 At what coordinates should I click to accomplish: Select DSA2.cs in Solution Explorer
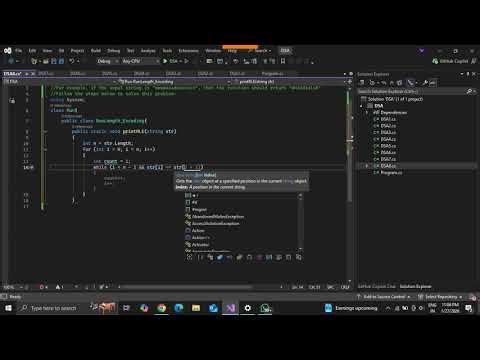tap(388, 126)
